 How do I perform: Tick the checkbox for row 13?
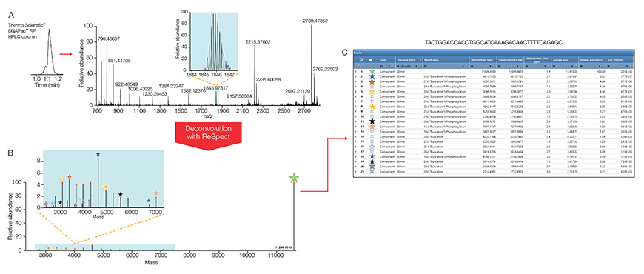click(372, 132)
